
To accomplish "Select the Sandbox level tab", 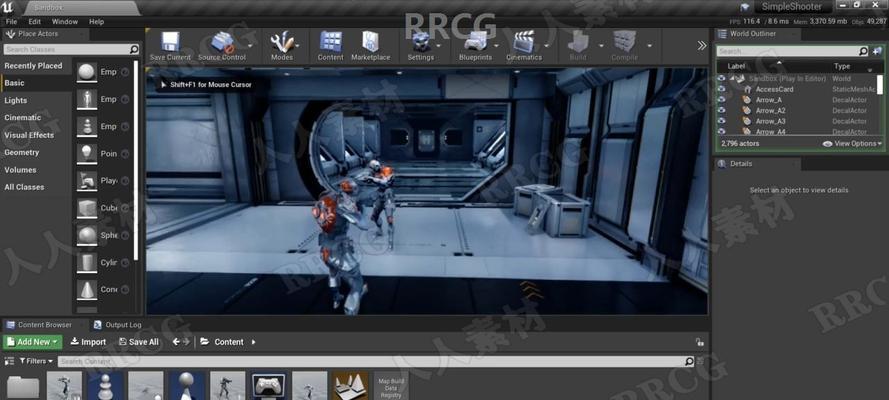I will click(x=81, y=8).
